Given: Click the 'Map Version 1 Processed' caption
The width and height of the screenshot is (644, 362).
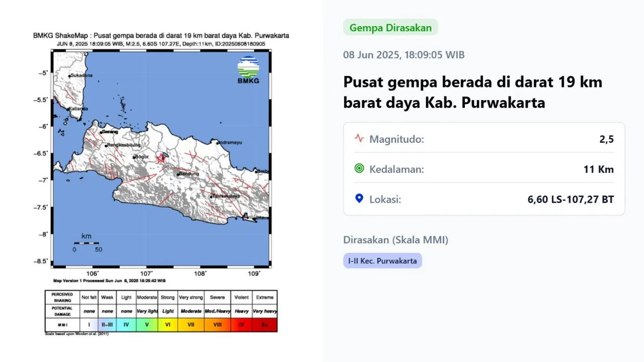Looking at the screenshot, I should tap(110, 281).
